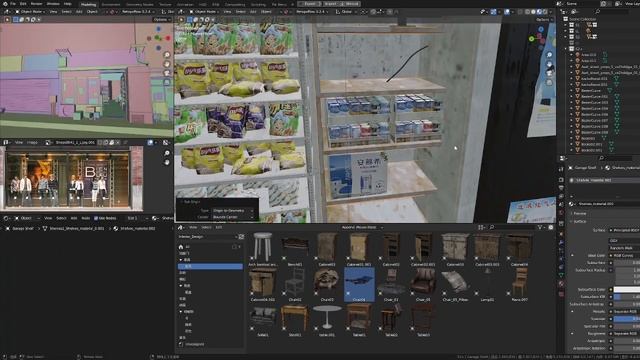Open the Render menu
This screenshot has width=640, height=360.
pyautogui.click(x=36, y=4)
